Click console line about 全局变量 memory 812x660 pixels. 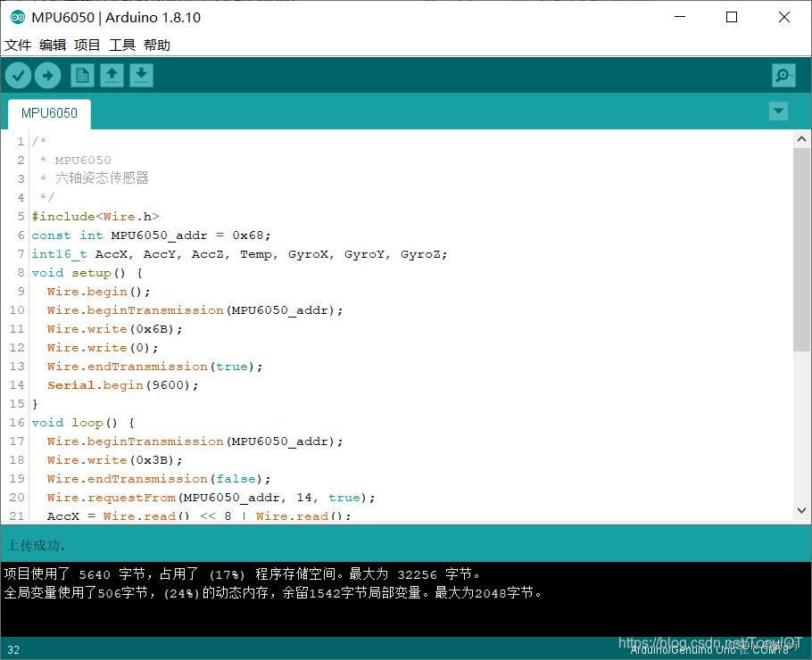point(273,593)
